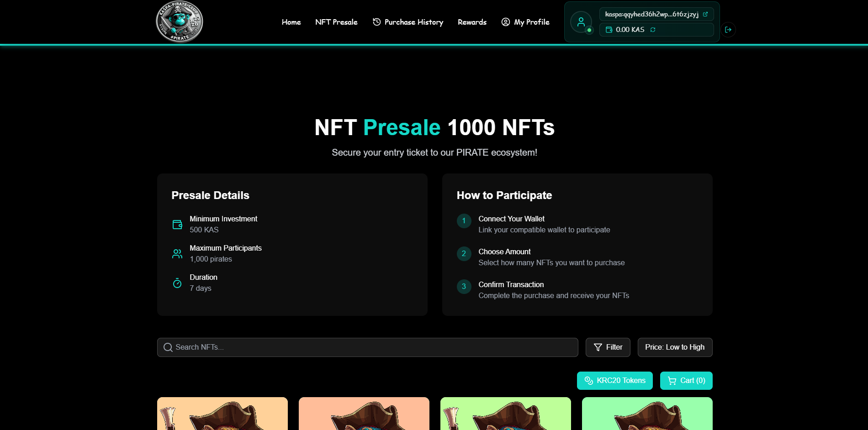868x430 pixels.
Task: Select the last green-background NFT thumbnail
Action: [647, 414]
